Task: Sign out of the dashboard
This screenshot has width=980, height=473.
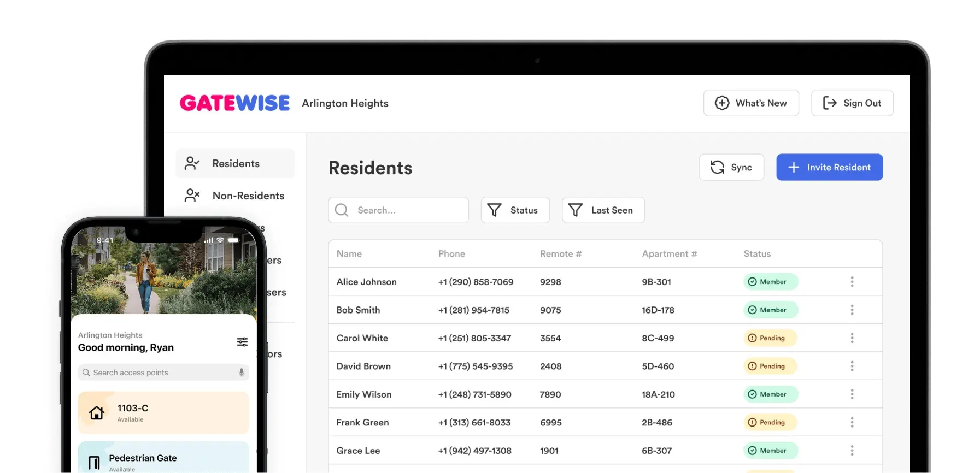Action: coord(852,103)
